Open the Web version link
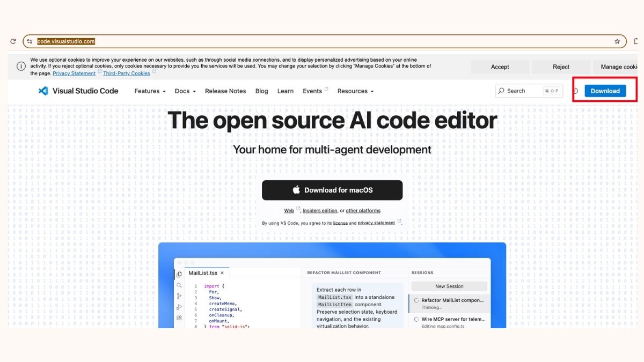 coord(289,211)
